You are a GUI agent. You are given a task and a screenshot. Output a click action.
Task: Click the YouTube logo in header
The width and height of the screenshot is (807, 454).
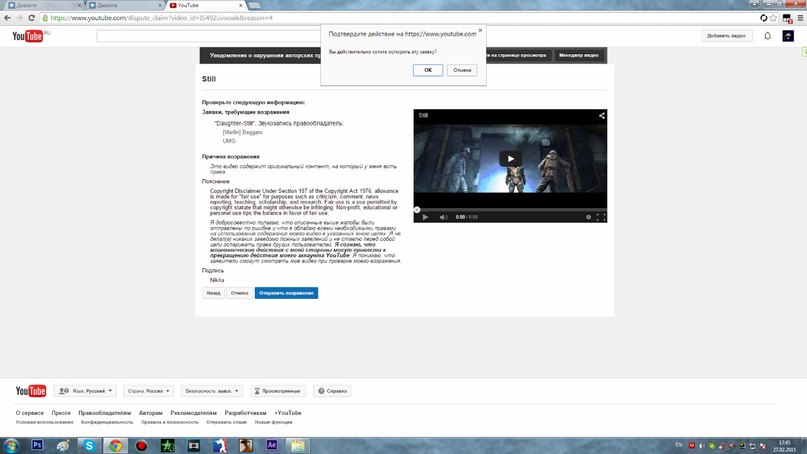click(x=28, y=36)
